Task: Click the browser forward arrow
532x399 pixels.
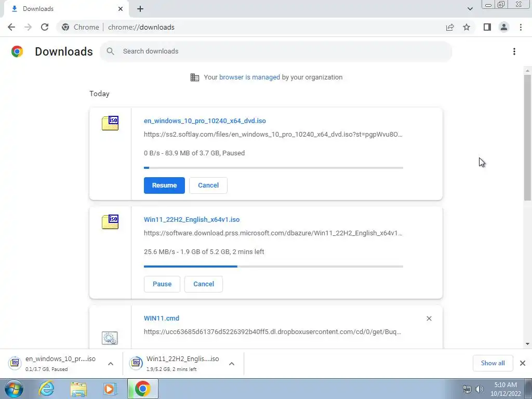Action: [x=28, y=27]
